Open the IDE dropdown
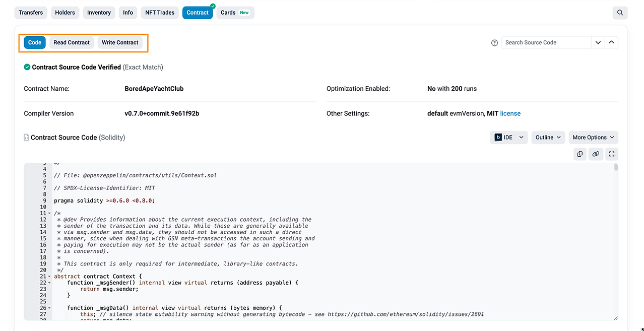 click(508, 137)
